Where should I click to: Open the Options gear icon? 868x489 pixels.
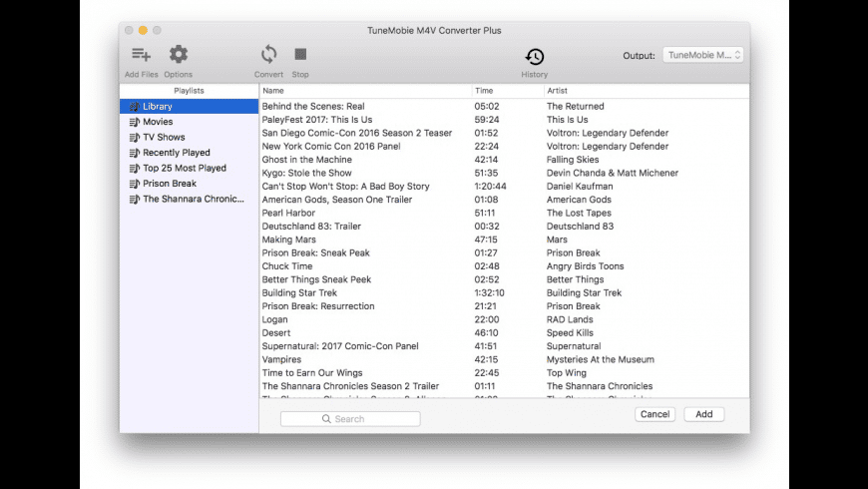pos(178,55)
